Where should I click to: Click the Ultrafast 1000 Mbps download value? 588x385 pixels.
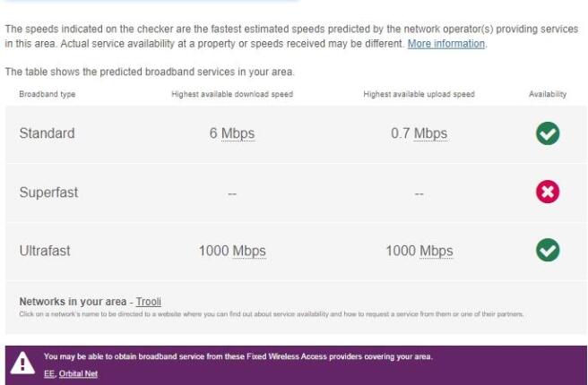(232, 251)
